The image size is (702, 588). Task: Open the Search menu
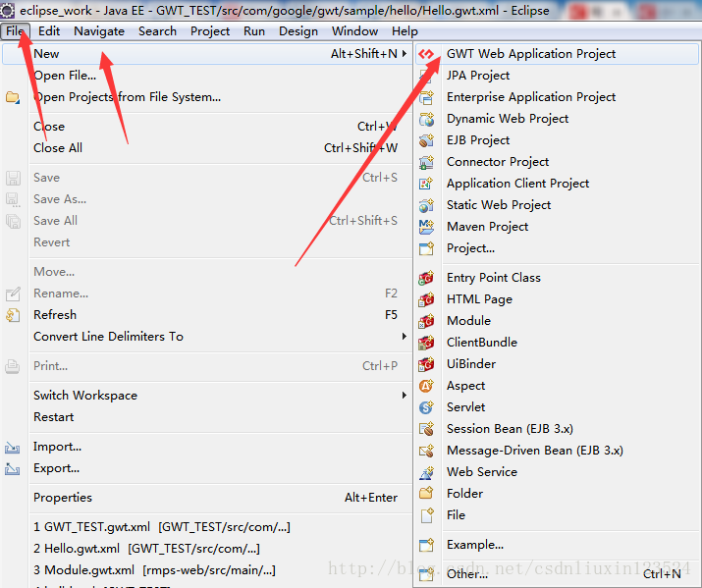(157, 30)
